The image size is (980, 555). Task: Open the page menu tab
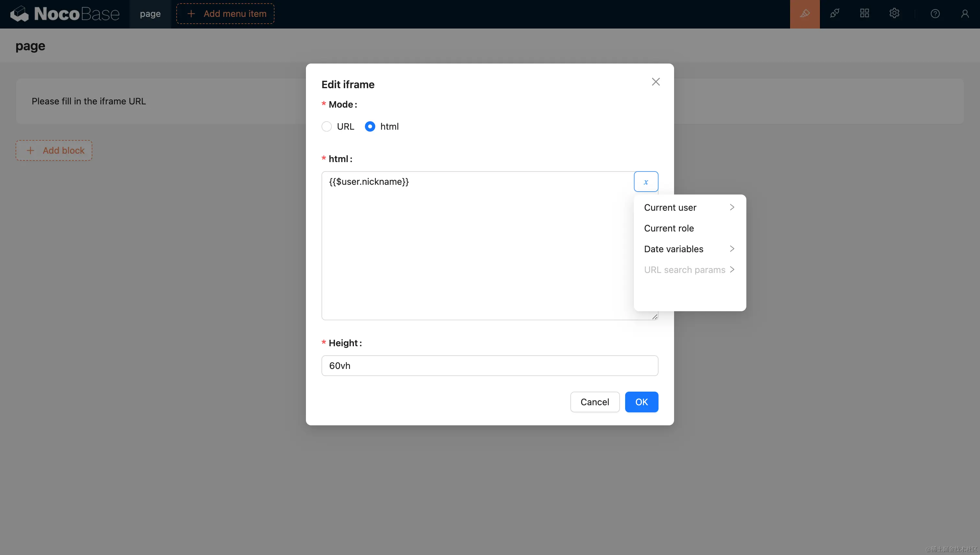[x=150, y=14]
